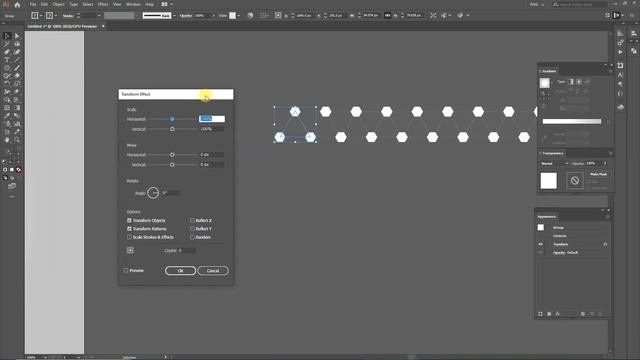Expand the fill color dropdown in control bar
This screenshot has width=640, height=360.
pos(41,16)
